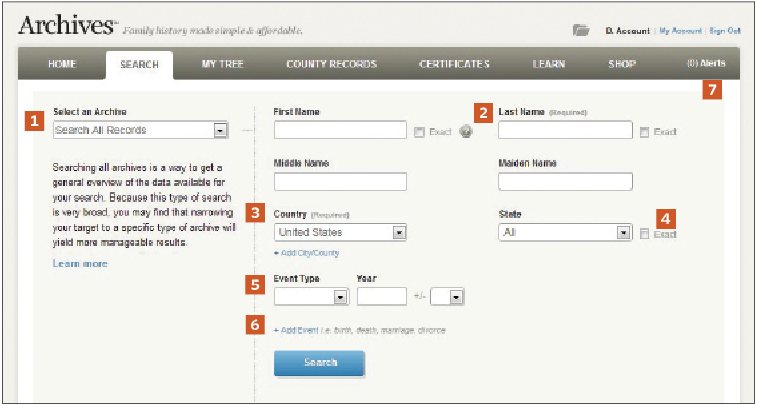Open the LEARN tab
The image size is (757, 406).
pos(548,64)
